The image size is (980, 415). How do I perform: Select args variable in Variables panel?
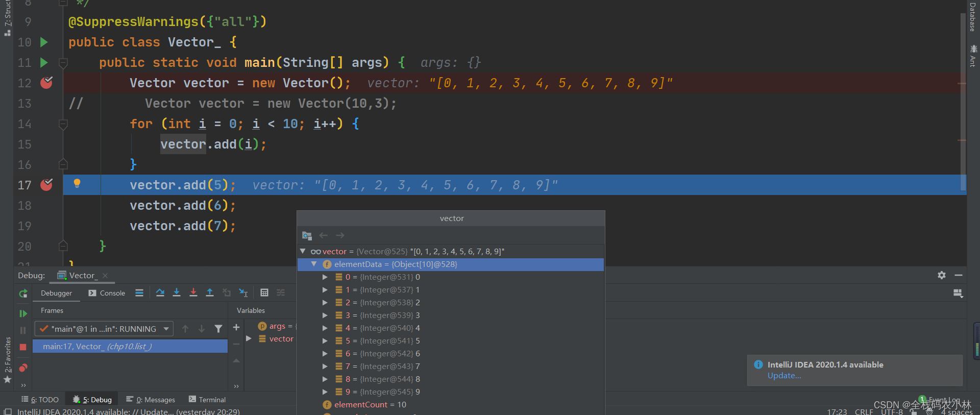click(x=276, y=326)
